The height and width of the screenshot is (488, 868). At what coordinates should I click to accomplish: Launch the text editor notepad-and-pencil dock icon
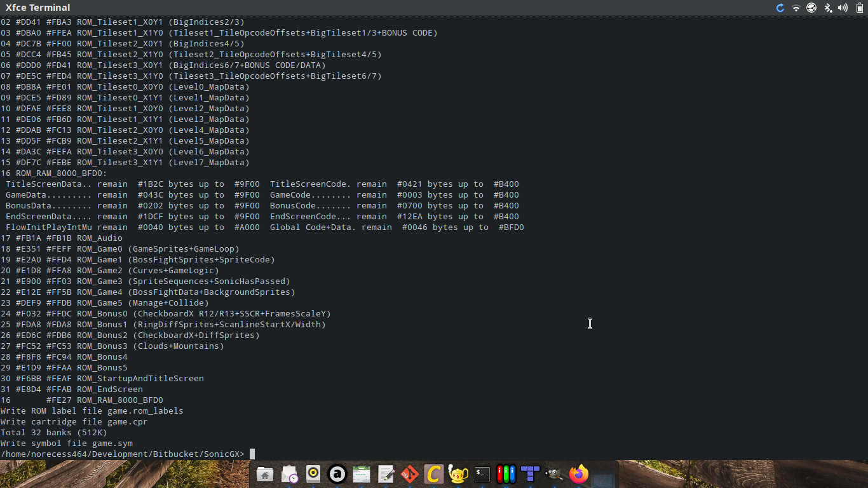[x=386, y=474]
